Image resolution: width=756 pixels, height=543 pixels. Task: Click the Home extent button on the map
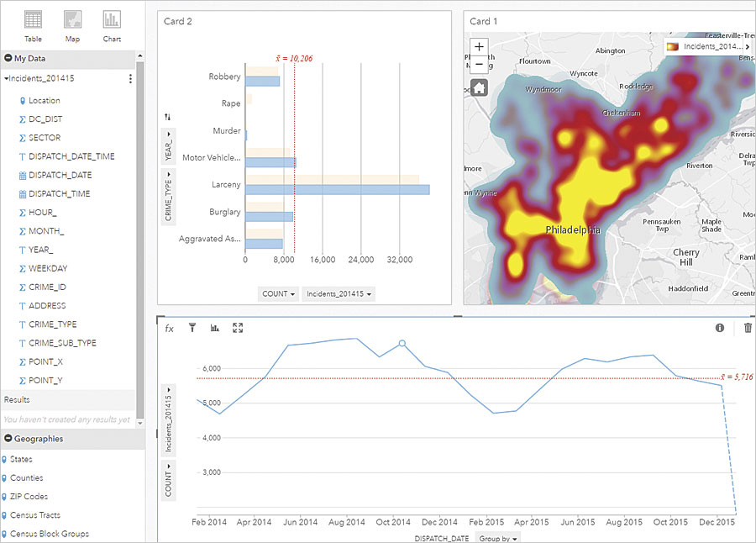click(x=479, y=87)
